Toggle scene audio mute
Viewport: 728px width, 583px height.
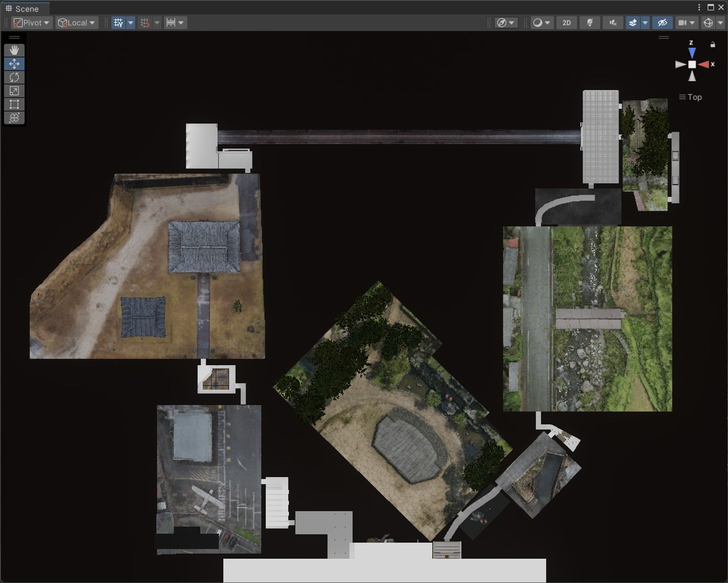pyautogui.click(x=613, y=23)
